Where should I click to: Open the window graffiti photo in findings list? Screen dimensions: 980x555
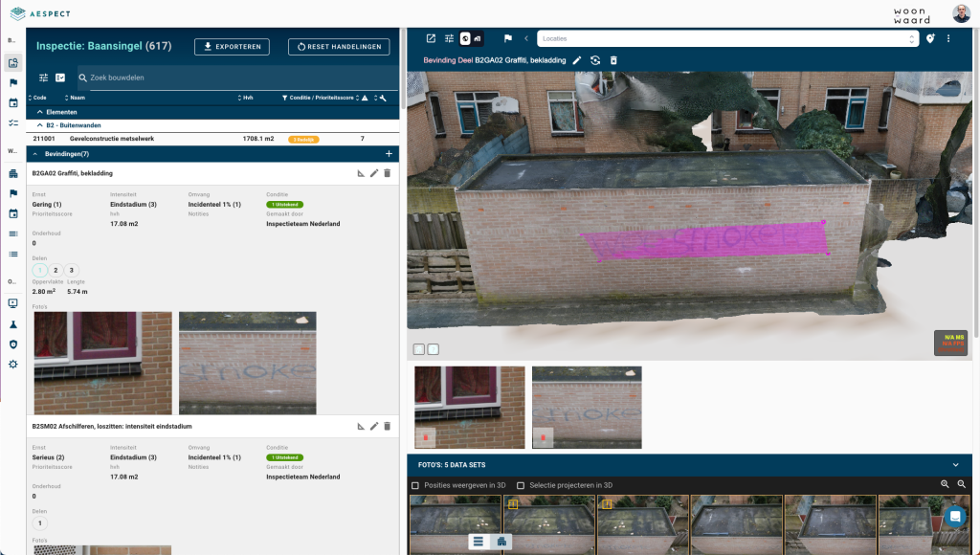click(102, 363)
